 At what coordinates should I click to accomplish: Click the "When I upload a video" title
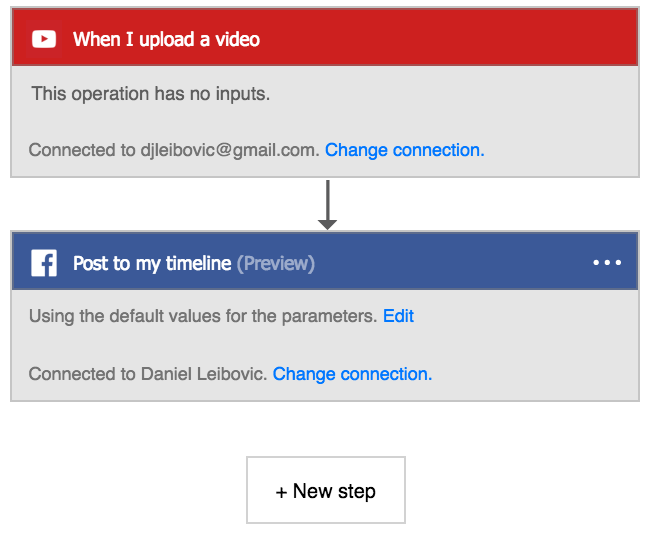point(166,40)
